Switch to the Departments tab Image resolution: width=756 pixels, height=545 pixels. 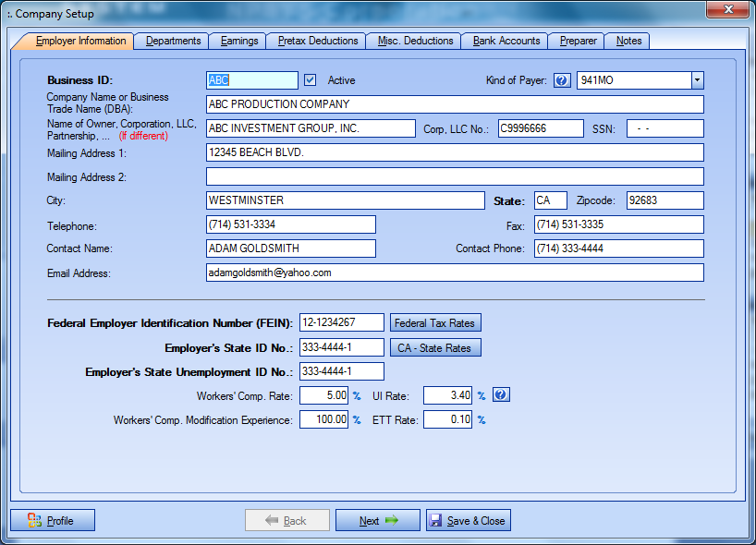tap(173, 41)
